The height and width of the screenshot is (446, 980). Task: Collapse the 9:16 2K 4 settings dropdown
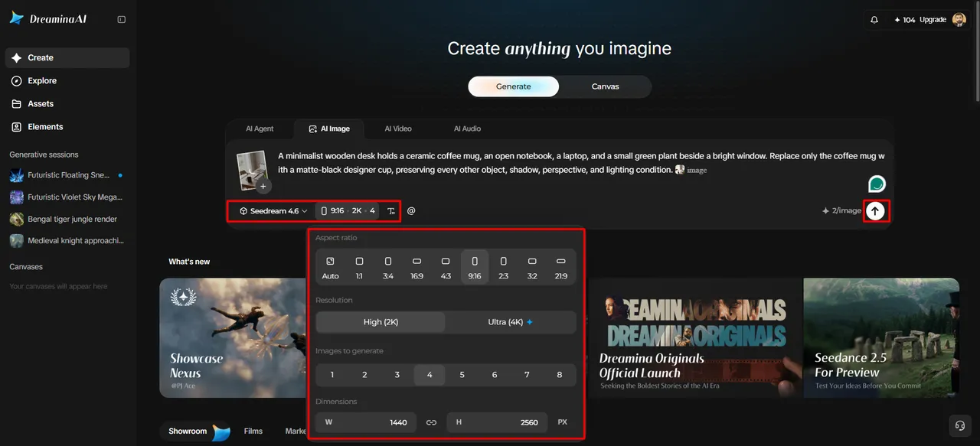coord(348,211)
